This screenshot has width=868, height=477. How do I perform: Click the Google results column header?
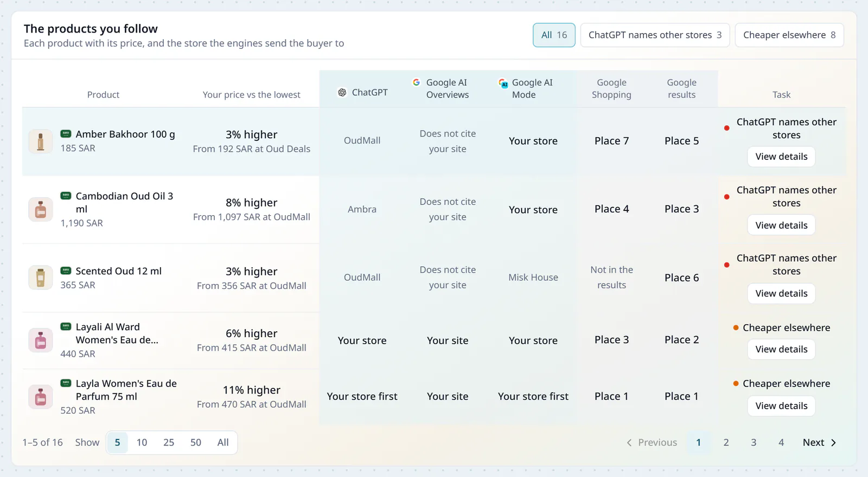click(681, 88)
